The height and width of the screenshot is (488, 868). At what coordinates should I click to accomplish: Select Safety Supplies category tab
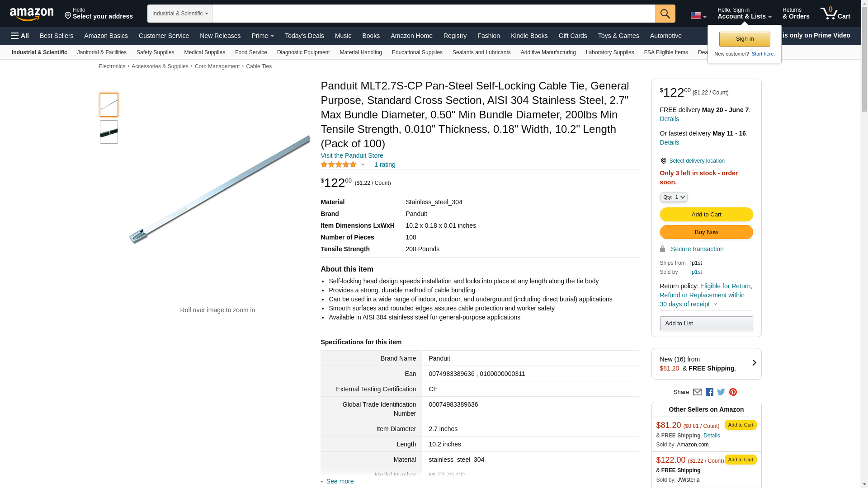[155, 52]
